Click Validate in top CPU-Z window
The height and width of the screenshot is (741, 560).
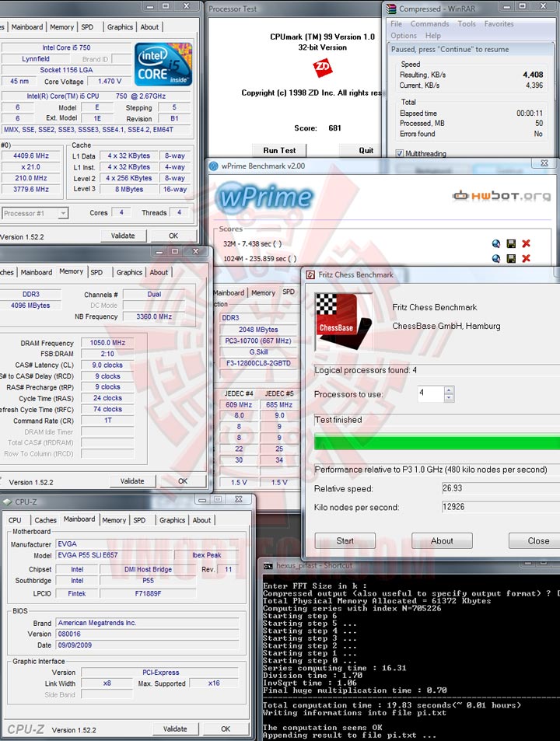pos(123,236)
